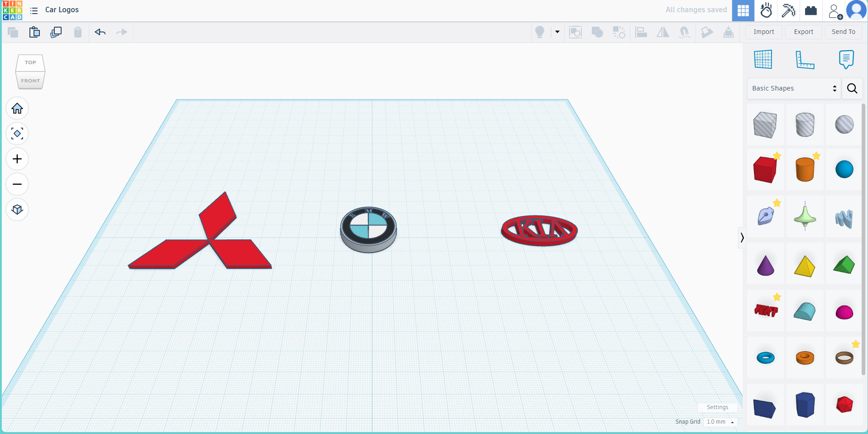Open the Notes tool
This screenshot has height=434, width=868.
click(x=846, y=59)
